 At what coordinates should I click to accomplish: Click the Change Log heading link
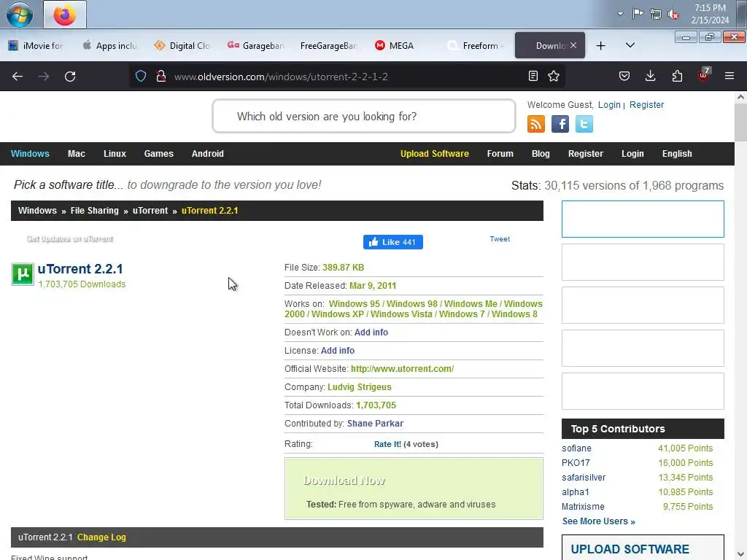(x=101, y=537)
